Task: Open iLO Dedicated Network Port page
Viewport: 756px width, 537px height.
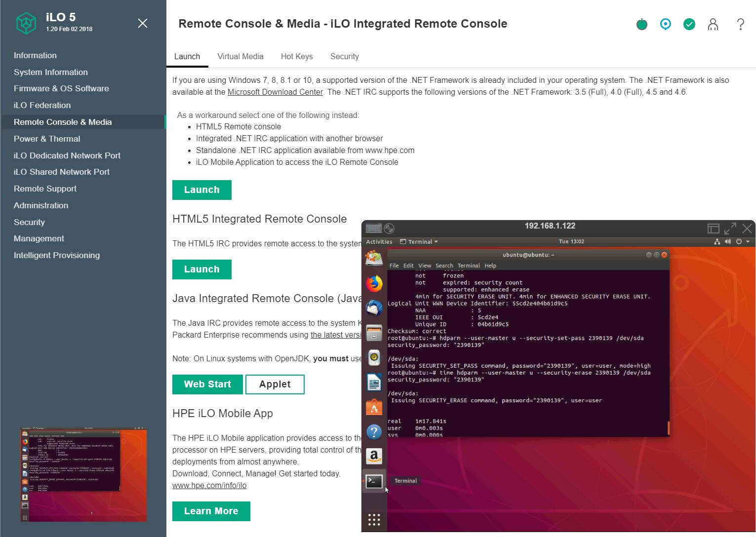Action: click(67, 155)
